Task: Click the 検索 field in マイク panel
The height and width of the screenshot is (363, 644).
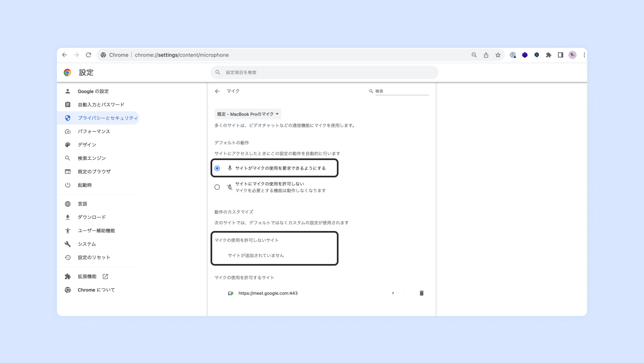Action: pos(401,91)
